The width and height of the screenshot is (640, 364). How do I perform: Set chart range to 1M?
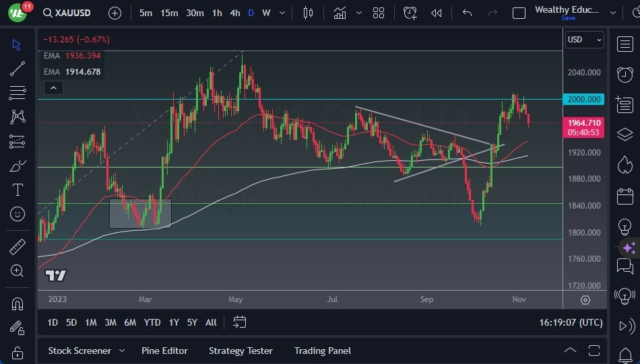(91, 322)
